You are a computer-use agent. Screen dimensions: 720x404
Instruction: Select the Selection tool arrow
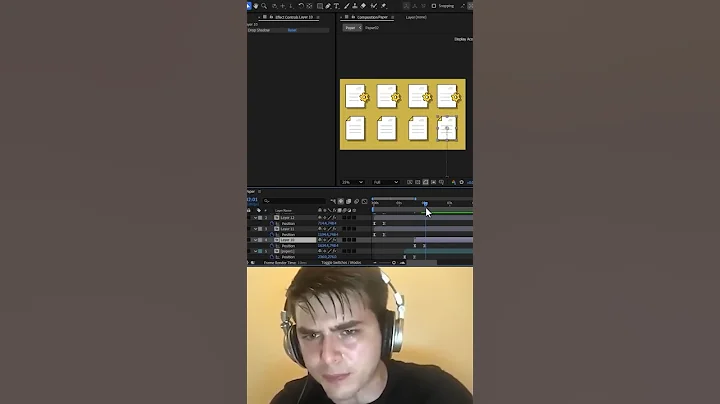click(x=248, y=6)
